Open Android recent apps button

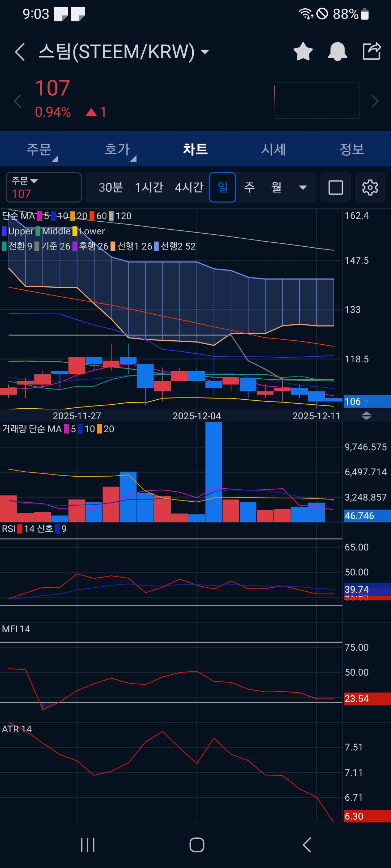88,845
